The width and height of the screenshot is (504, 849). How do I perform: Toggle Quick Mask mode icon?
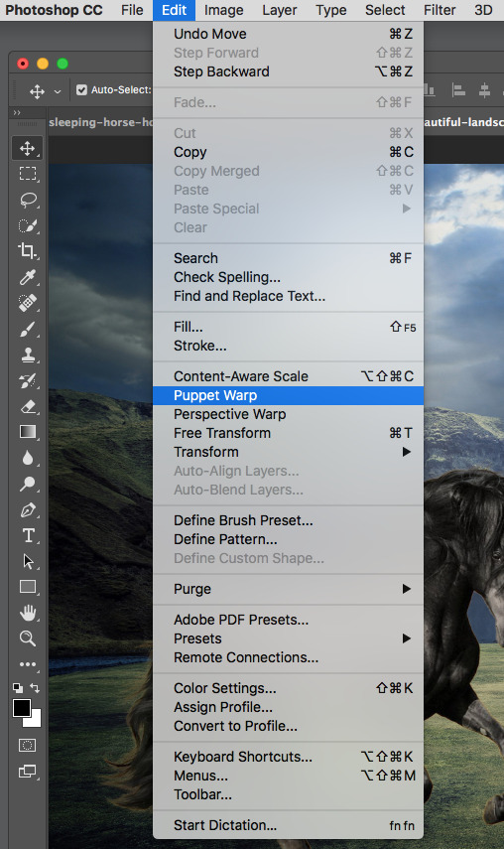coord(28,746)
